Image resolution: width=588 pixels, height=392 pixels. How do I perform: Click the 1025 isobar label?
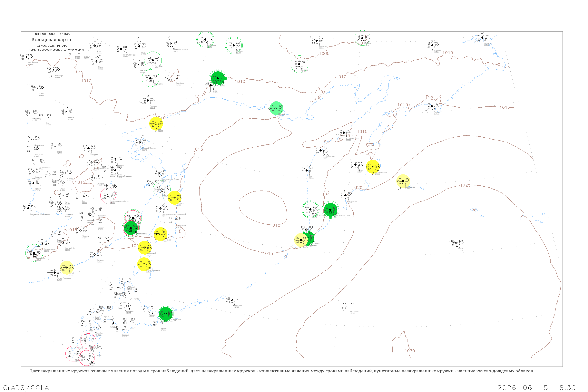tap(465, 185)
